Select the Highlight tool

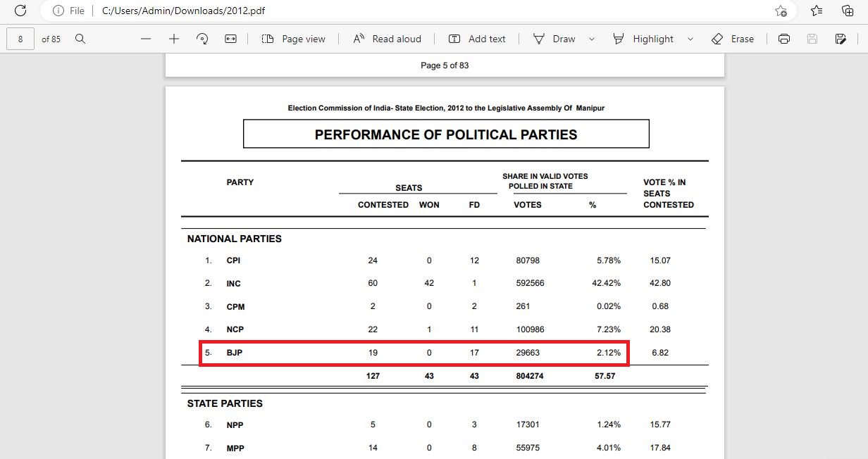(643, 39)
